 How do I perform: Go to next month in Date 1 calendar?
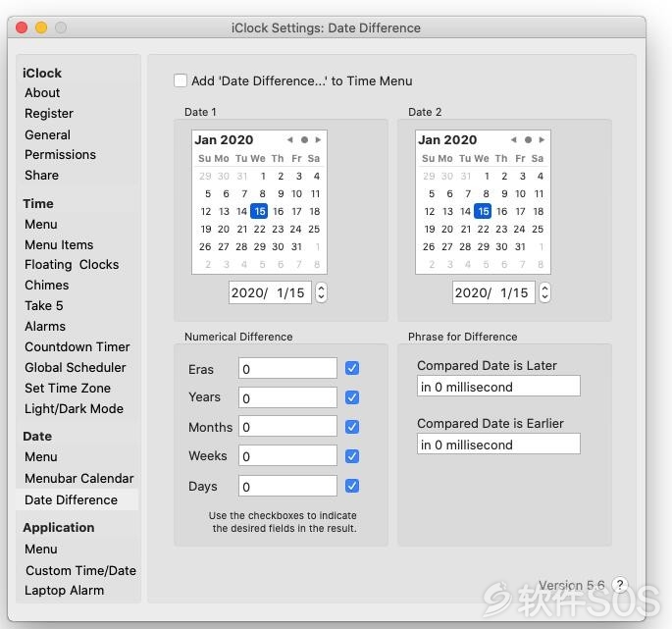click(x=318, y=139)
